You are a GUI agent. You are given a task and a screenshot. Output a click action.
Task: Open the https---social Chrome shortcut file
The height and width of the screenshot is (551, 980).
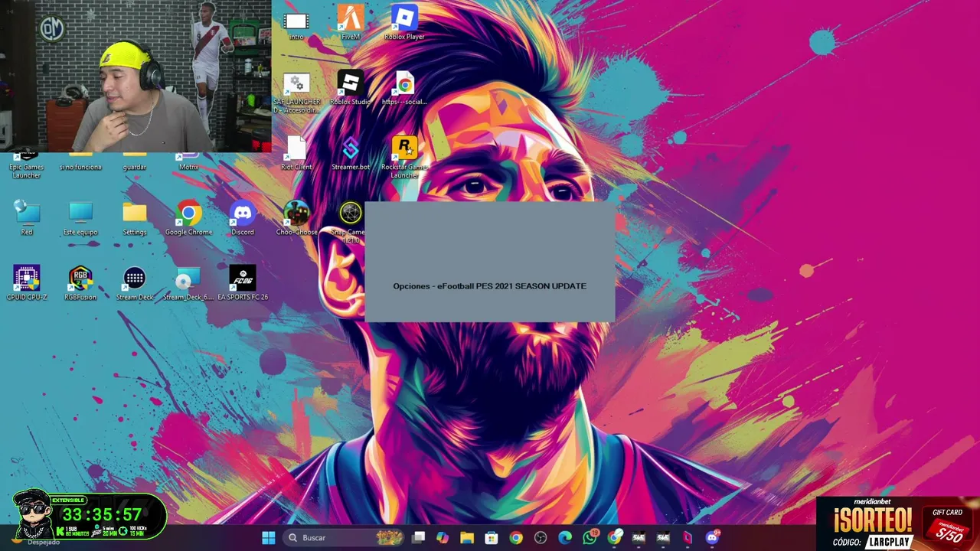point(404,83)
